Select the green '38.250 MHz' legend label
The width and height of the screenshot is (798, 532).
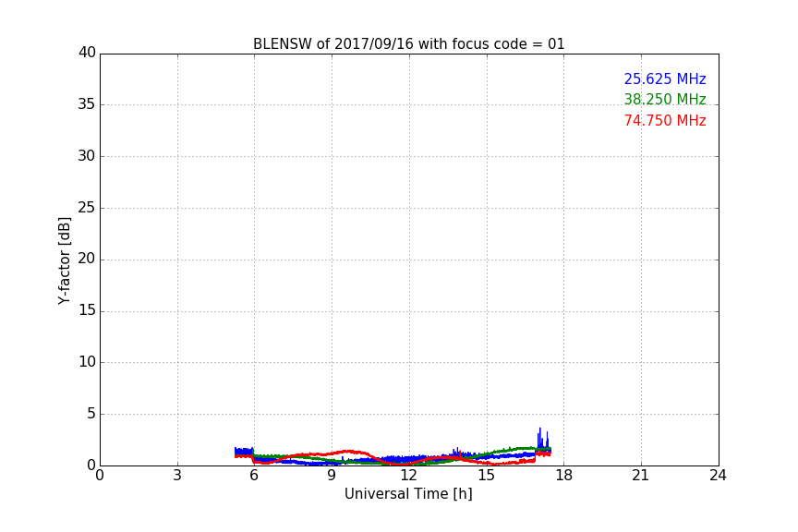pyautogui.click(x=665, y=99)
